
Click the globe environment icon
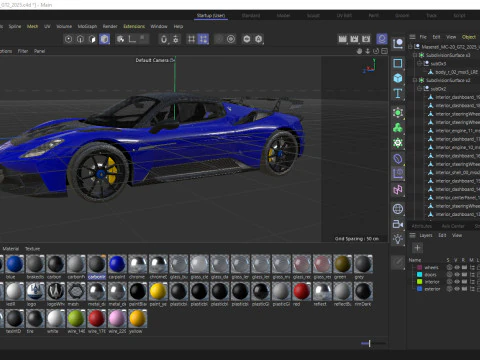point(398,209)
